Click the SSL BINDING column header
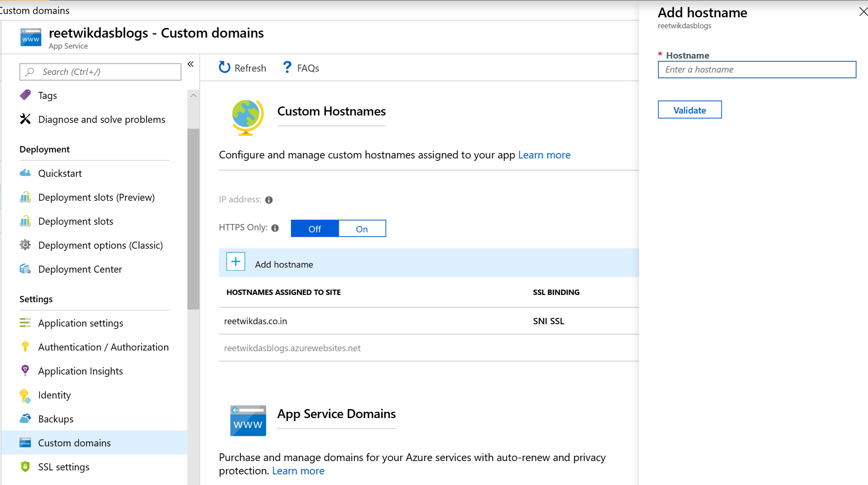Image resolution: width=868 pixels, height=485 pixels. pyautogui.click(x=556, y=292)
